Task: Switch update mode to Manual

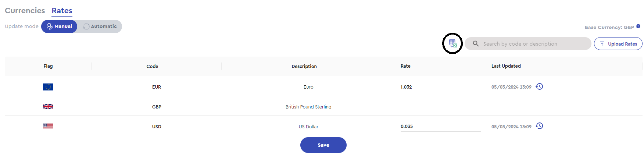Action: [59, 26]
